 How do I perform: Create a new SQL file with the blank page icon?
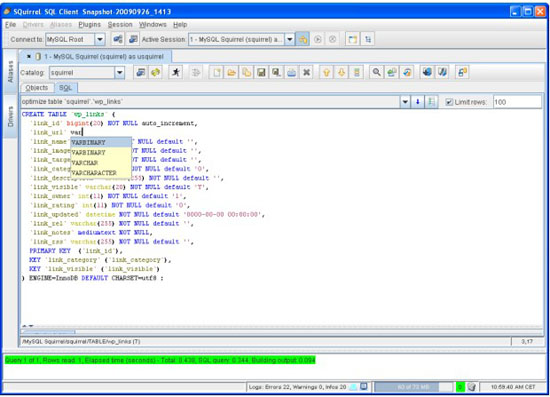point(217,73)
